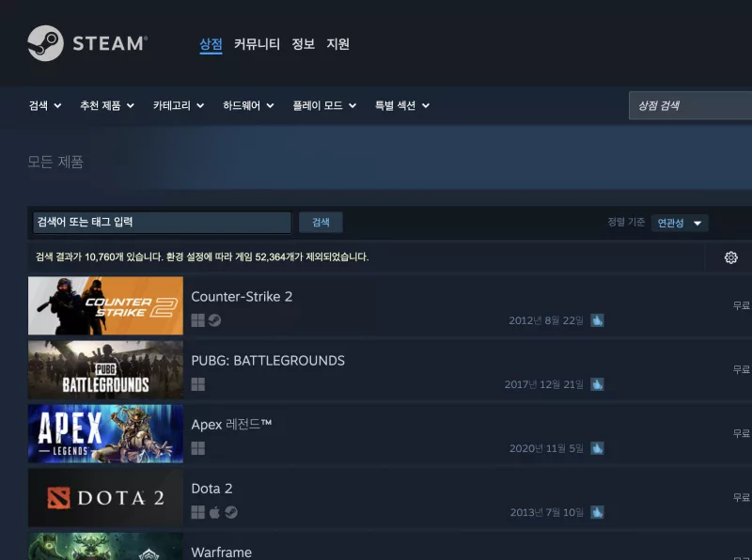Click the 검색 결과가 10,760개 results text

[x=202, y=257]
